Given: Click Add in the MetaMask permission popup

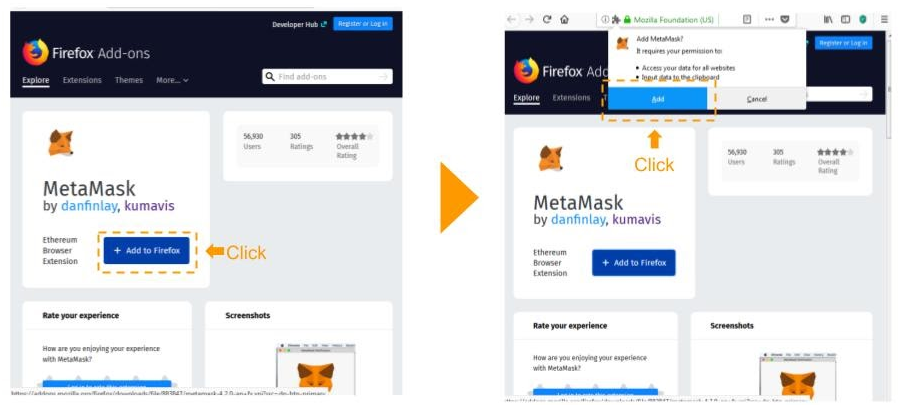Looking at the screenshot, I should (x=657, y=99).
